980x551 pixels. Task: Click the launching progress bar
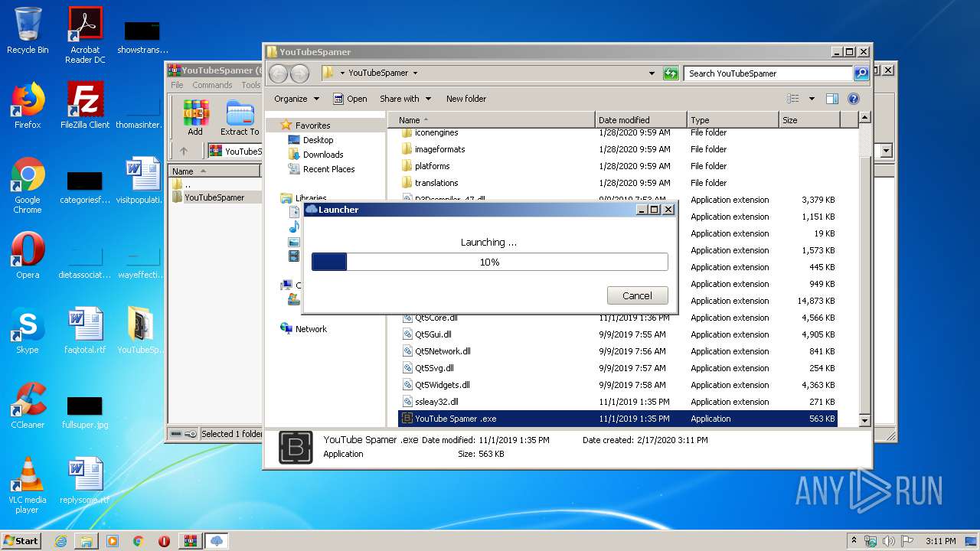(x=490, y=262)
